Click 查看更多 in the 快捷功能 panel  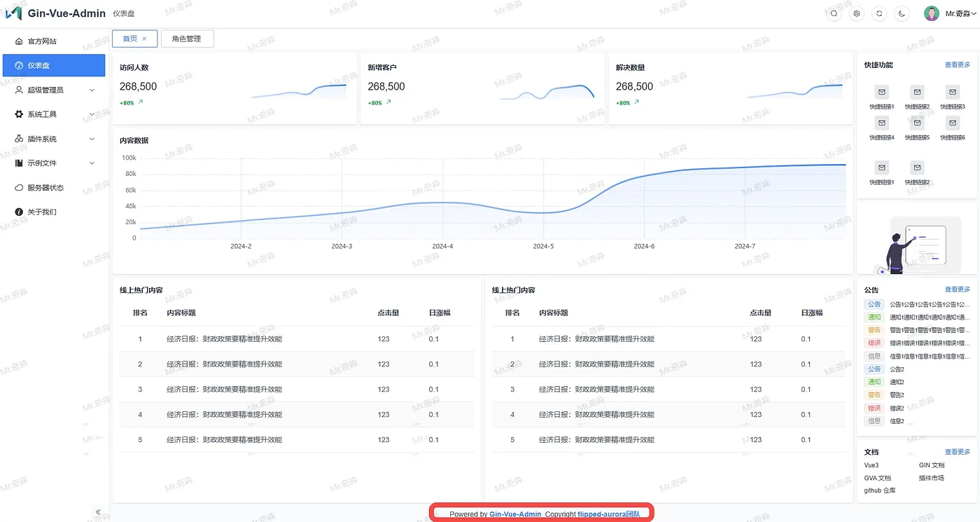pos(958,64)
